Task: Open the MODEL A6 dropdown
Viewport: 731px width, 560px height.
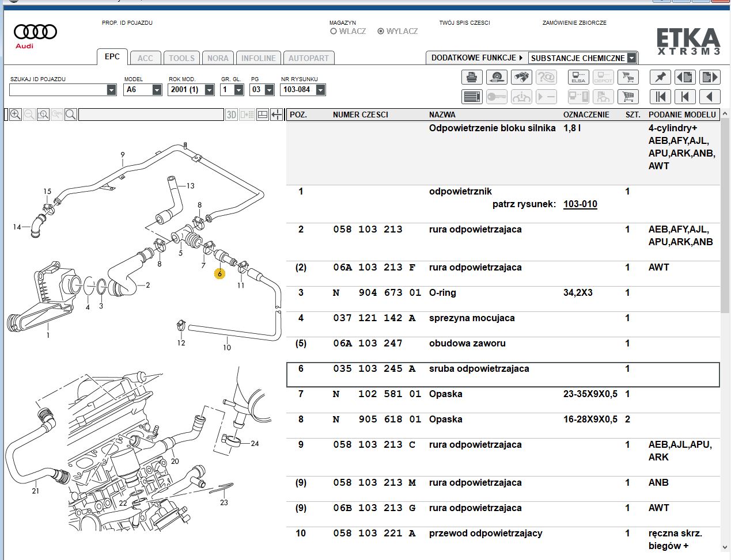Action: pos(157,90)
